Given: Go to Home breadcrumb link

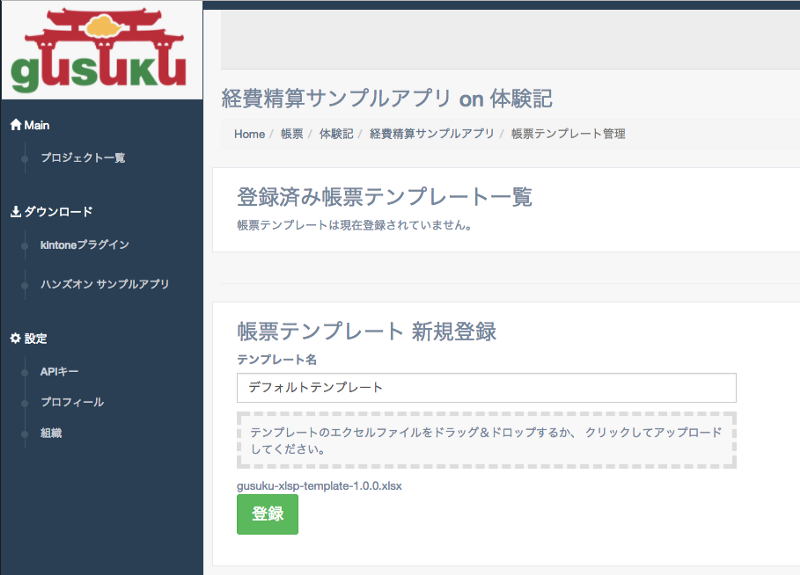Looking at the screenshot, I should (249, 134).
